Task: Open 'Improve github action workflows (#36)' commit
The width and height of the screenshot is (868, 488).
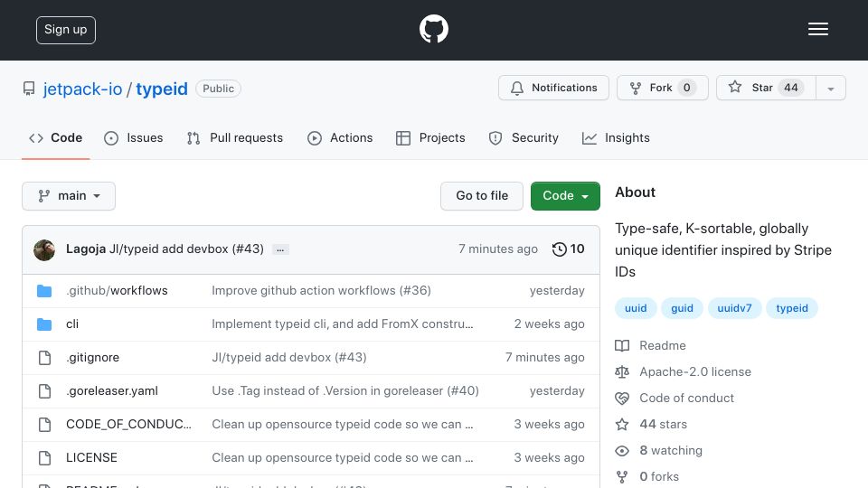Action: point(321,291)
